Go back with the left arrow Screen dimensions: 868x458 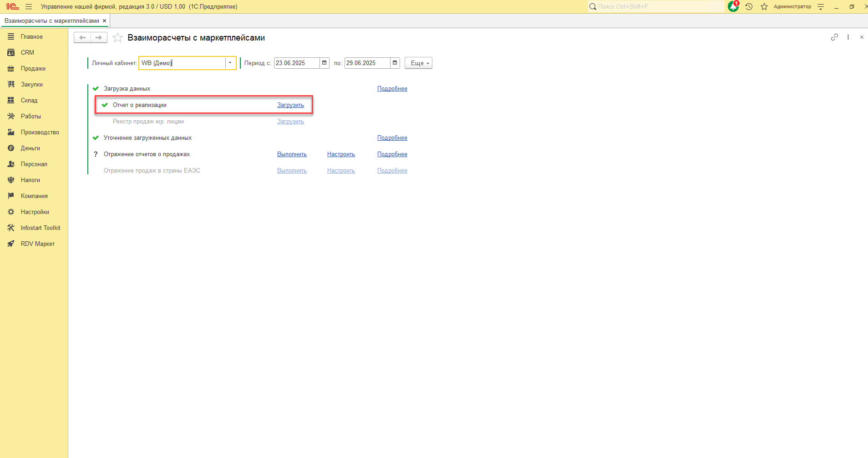82,38
